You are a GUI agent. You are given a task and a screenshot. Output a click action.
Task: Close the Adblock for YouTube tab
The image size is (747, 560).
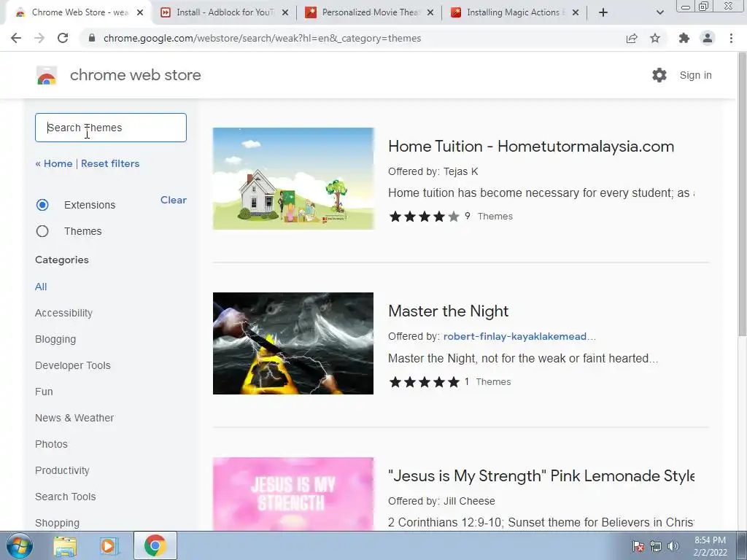tap(285, 12)
